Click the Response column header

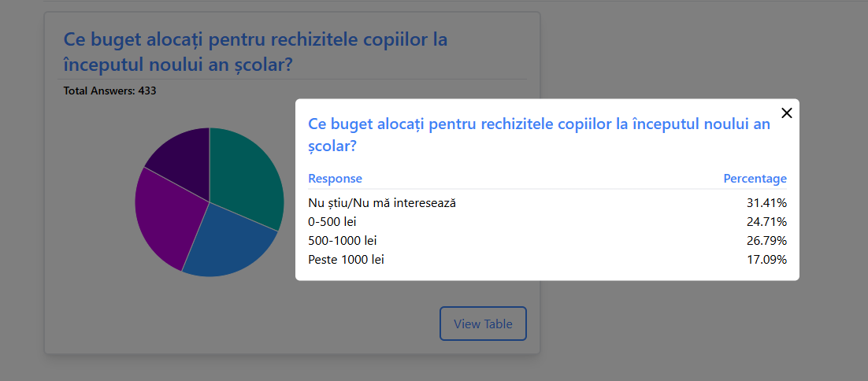335,179
